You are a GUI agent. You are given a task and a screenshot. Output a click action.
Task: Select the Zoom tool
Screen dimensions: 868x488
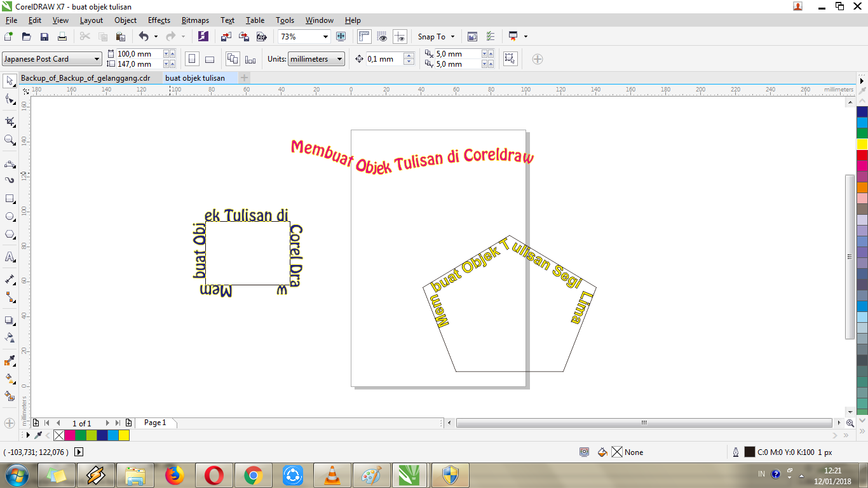[10, 140]
